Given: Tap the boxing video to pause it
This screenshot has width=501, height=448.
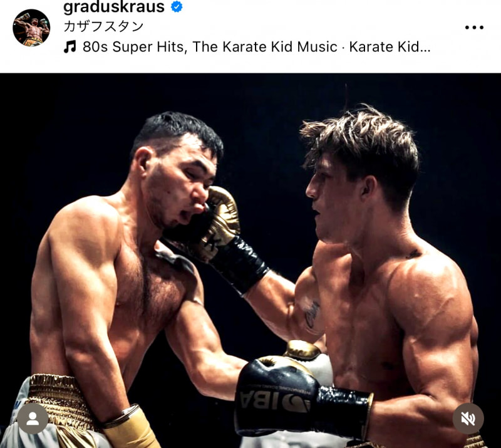Looking at the screenshot, I should click(x=250, y=261).
